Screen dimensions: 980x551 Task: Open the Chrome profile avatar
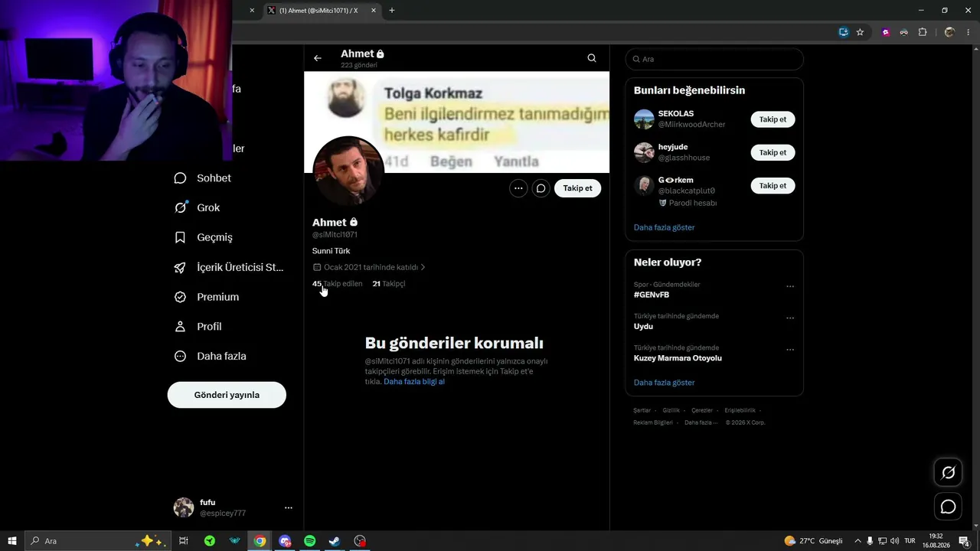pos(949,32)
